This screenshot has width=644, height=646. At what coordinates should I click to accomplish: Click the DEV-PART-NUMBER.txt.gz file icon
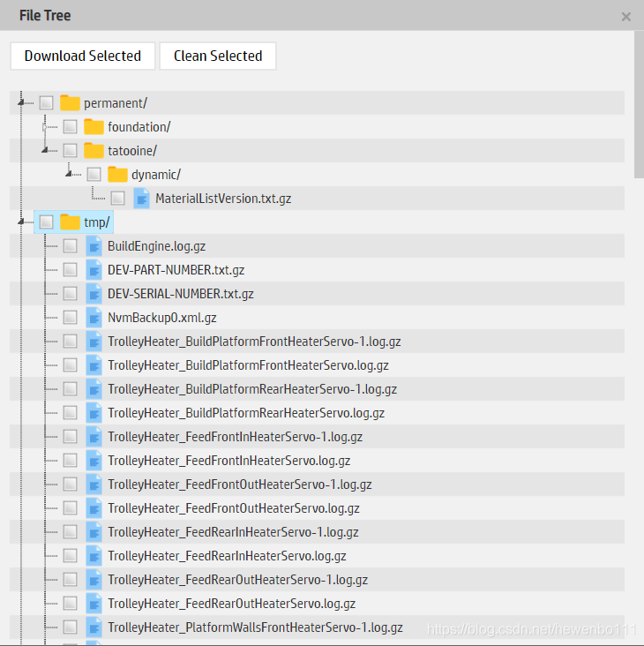94,270
